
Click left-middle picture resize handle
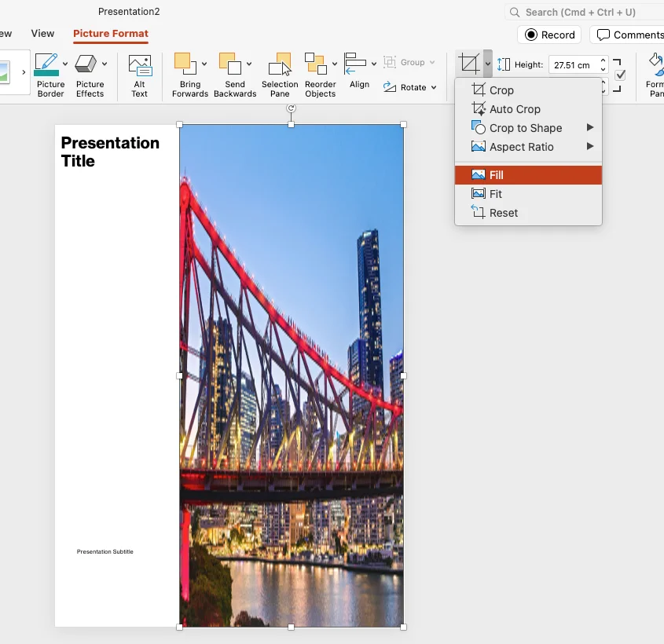point(179,375)
